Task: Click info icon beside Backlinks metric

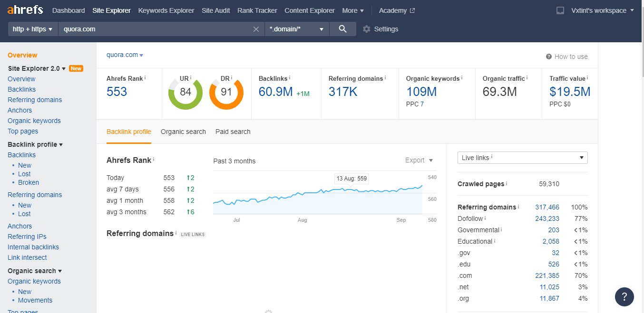Action: tap(290, 77)
